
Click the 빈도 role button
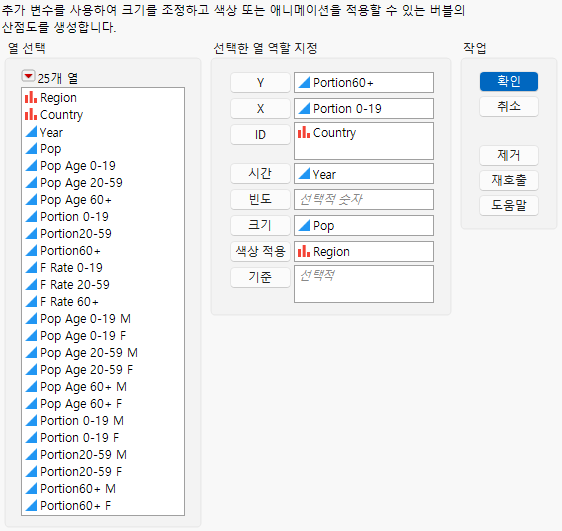point(260,199)
